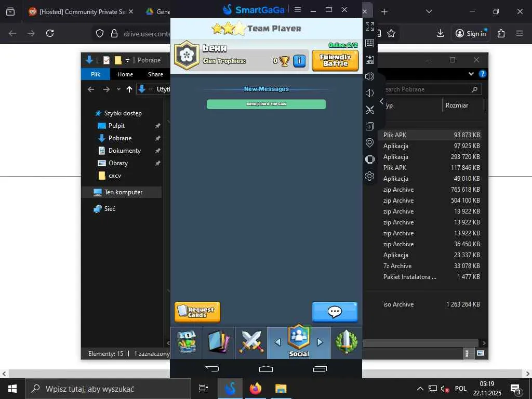Open the Windows Start menu
Image resolution: width=532 pixels, height=399 pixels.
coord(12,389)
